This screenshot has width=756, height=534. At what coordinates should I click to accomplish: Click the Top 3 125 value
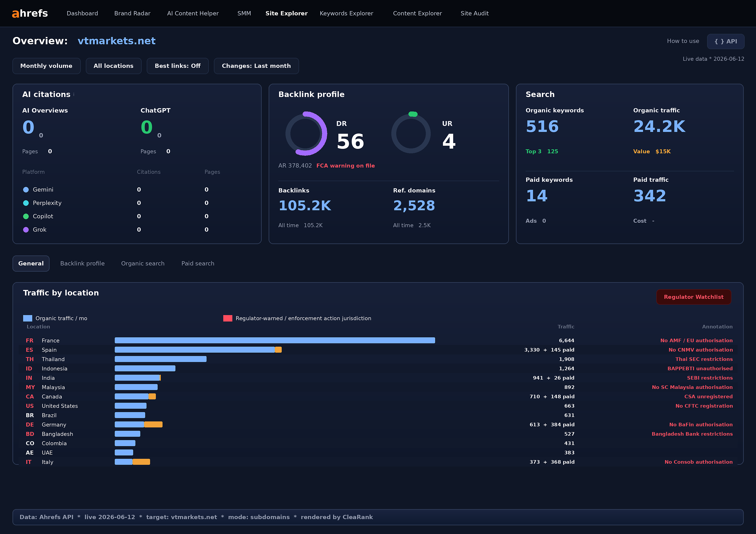[x=542, y=152]
